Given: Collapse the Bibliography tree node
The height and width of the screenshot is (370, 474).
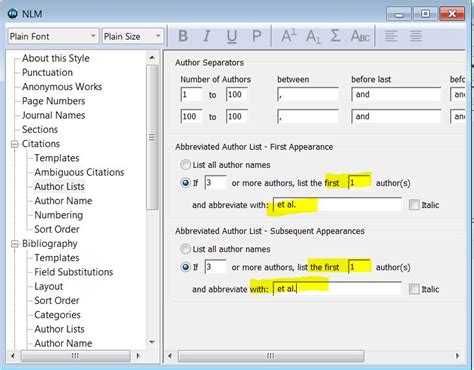Looking at the screenshot, I should coord(14,244).
